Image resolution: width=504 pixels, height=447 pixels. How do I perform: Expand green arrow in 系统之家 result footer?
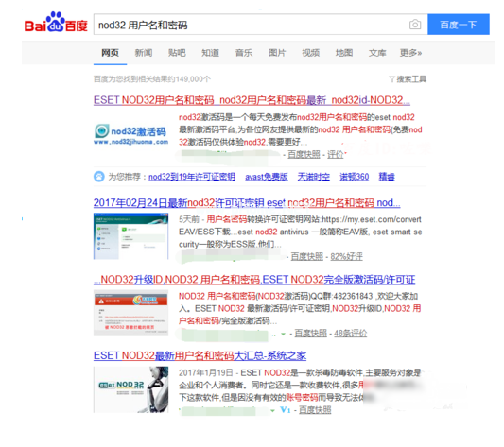tap(272, 411)
